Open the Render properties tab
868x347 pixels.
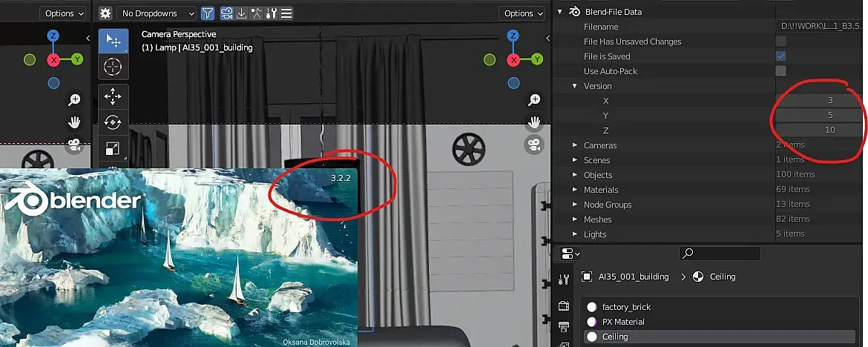click(564, 305)
